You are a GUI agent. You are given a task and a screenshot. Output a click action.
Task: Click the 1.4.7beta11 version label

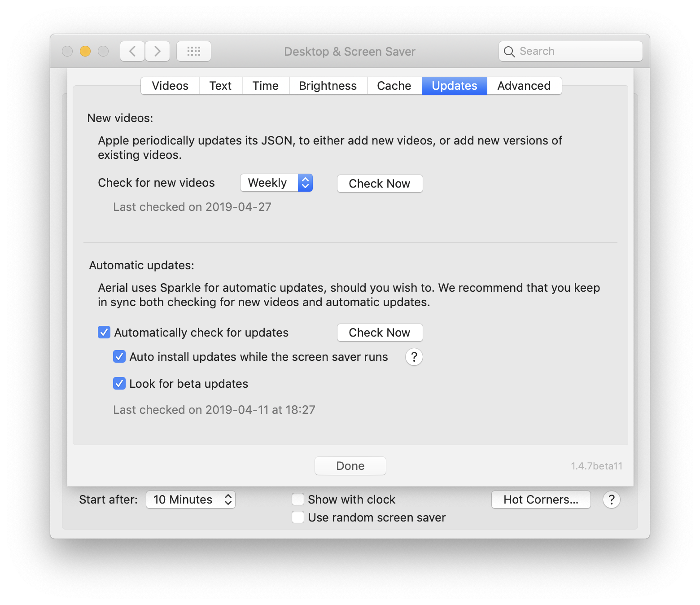point(596,466)
